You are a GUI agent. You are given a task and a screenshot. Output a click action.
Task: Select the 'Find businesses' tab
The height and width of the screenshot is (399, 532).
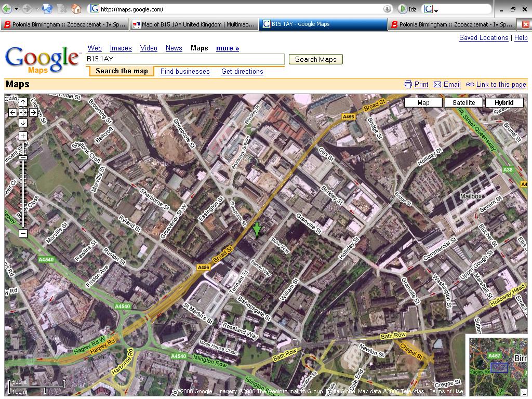point(185,72)
